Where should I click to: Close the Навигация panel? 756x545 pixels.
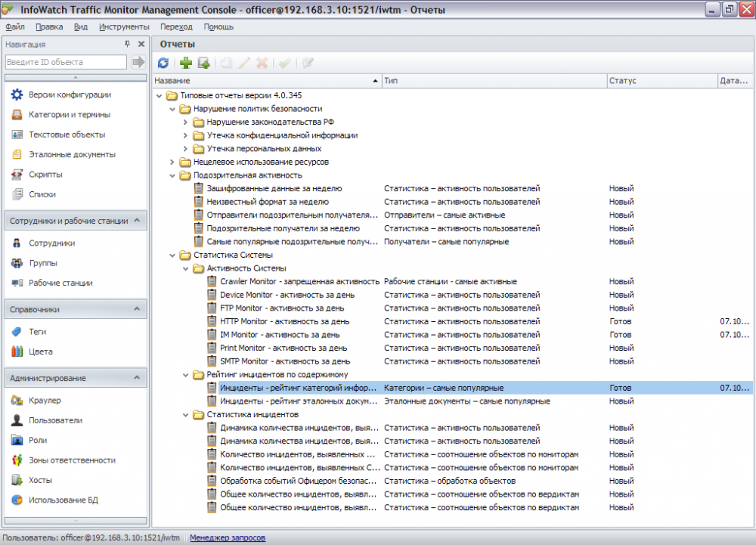[x=141, y=45]
